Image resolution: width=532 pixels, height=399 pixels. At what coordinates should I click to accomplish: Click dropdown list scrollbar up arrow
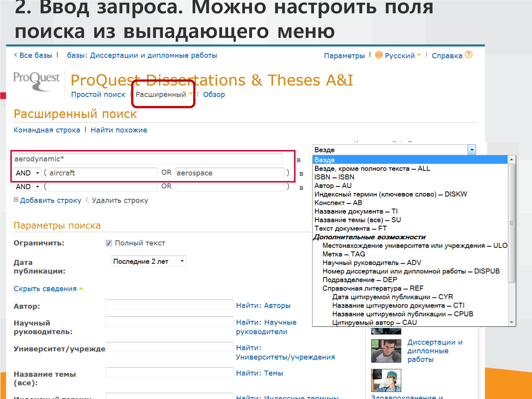point(512,160)
